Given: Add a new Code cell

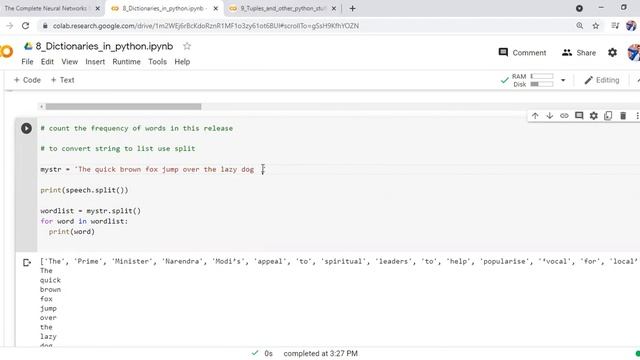Looking at the screenshot, I should [x=27, y=80].
